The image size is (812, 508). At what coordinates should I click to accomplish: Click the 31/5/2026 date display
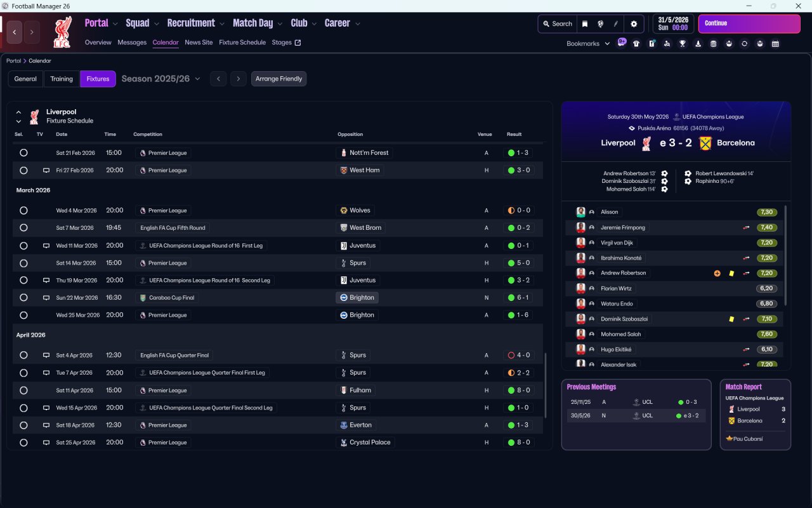pos(674,23)
